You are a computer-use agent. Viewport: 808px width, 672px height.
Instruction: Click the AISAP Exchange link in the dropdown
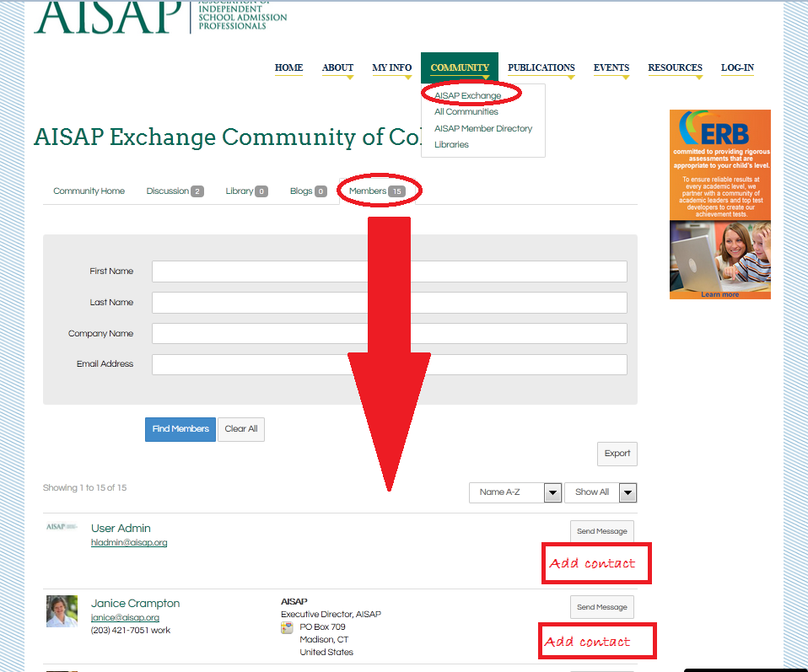click(x=470, y=95)
